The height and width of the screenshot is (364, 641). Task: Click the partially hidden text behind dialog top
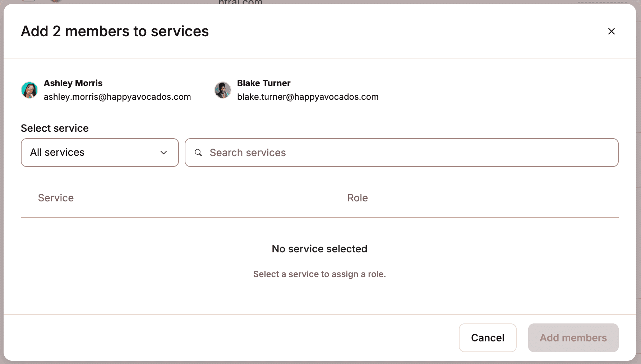(240, 2)
